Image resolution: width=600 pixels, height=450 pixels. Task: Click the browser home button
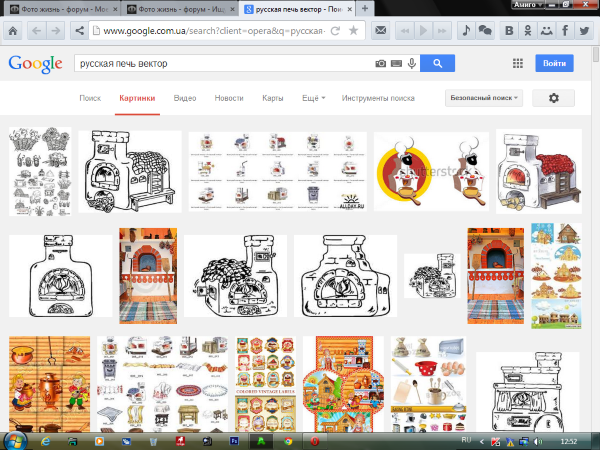[12, 31]
